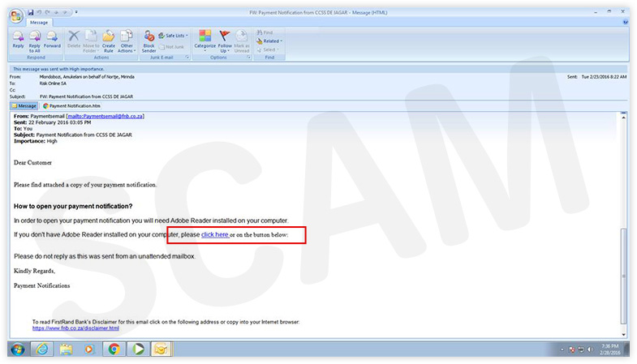
Task: Block the sender of this email
Action: point(149,40)
